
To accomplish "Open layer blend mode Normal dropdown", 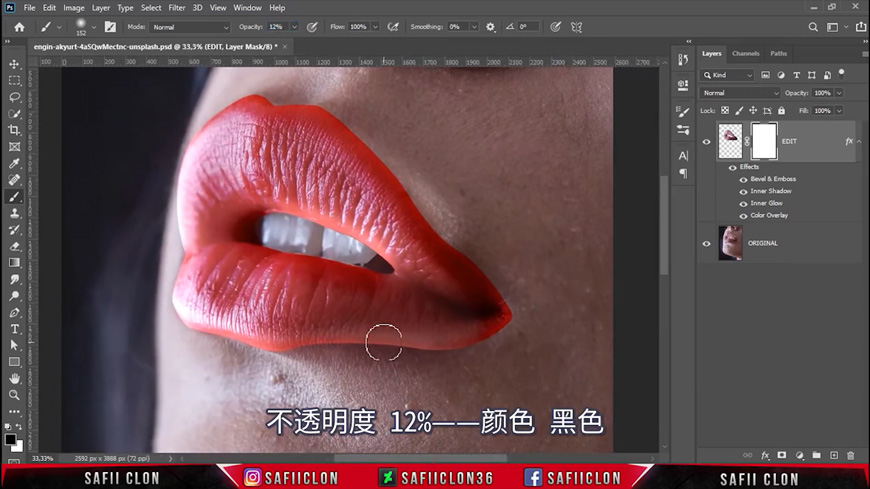I will 740,93.
